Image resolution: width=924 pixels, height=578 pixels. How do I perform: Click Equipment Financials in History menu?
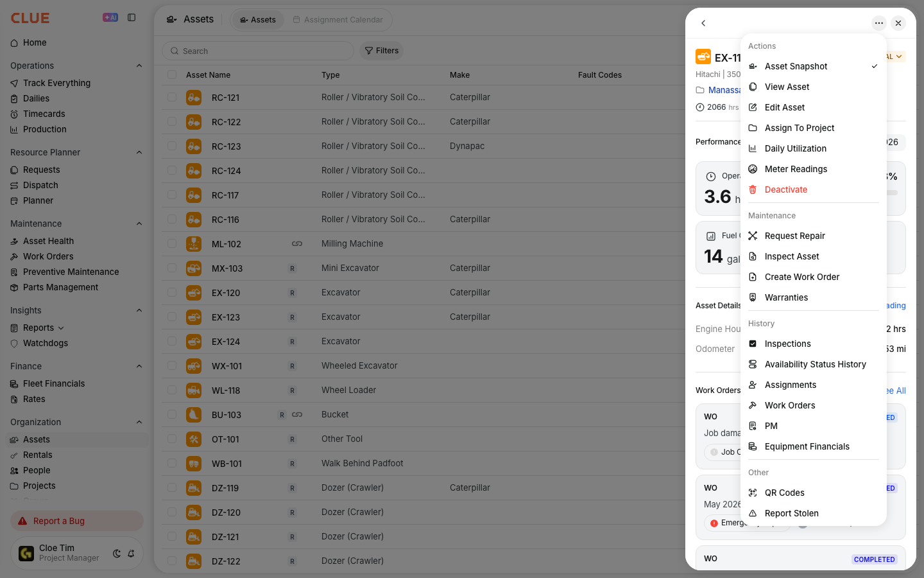814,446
